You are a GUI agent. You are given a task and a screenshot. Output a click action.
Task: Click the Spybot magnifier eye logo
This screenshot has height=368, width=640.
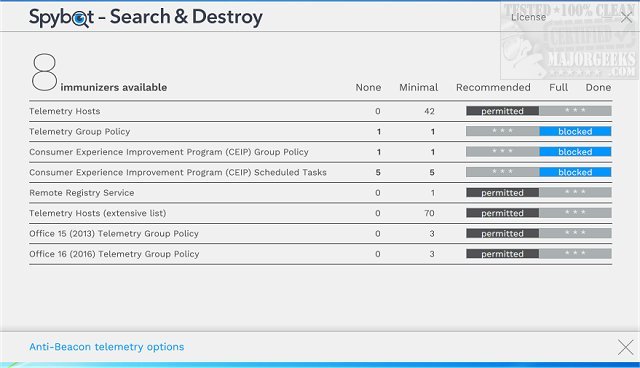click(80, 18)
